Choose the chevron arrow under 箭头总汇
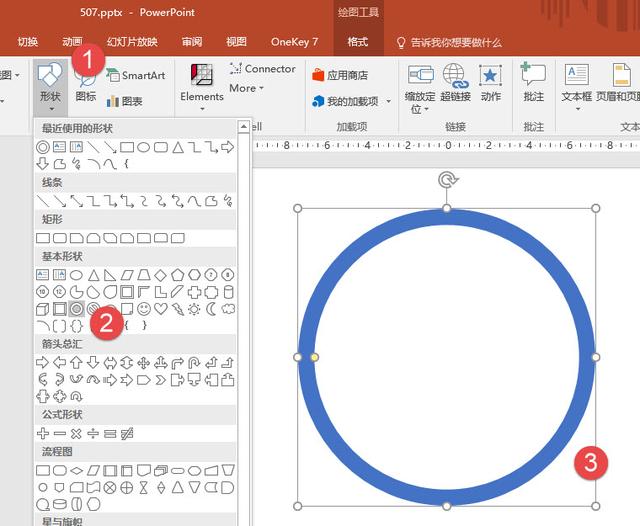 point(160,380)
